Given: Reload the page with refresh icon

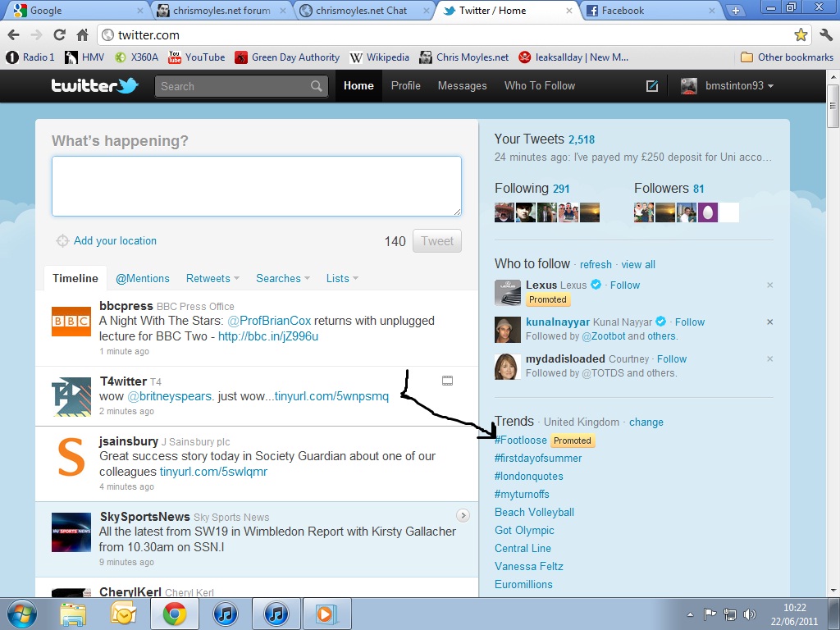Looking at the screenshot, I should click(59, 35).
